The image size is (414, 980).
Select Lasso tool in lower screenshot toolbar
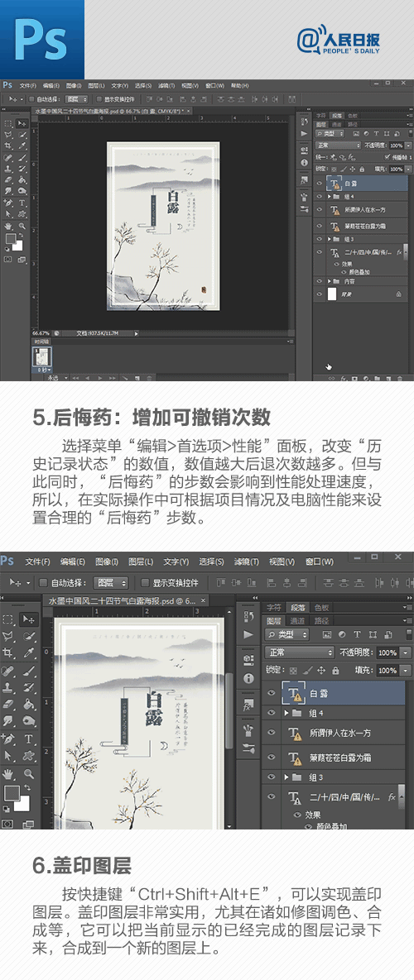click(9, 636)
